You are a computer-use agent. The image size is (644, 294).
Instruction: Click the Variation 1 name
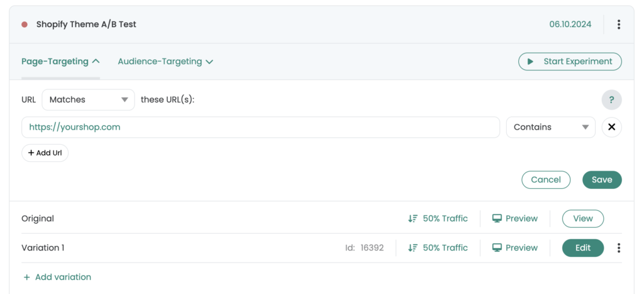pyautogui.click(x=43, y=248)
